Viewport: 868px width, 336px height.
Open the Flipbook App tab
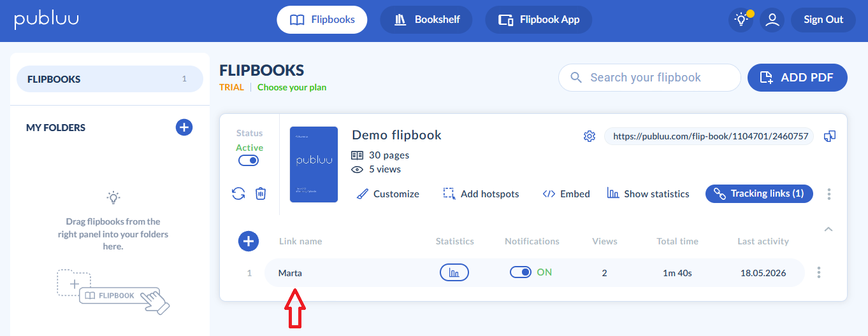coord(539,20)
